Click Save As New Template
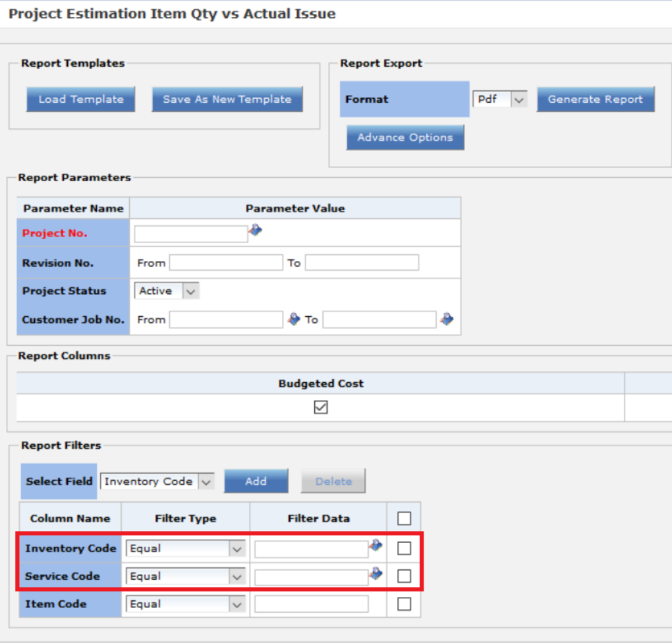Viewport: 672px width, 643px height. (x=227, y=98)
